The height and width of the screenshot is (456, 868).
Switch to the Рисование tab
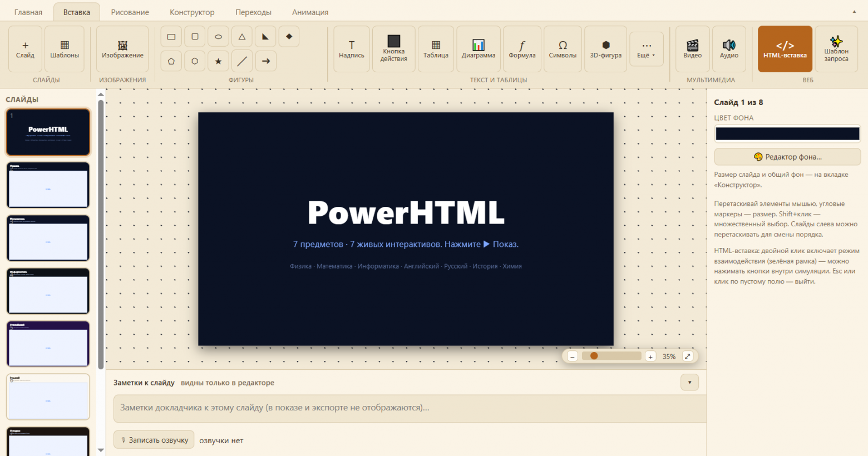(x=130, y=12)
